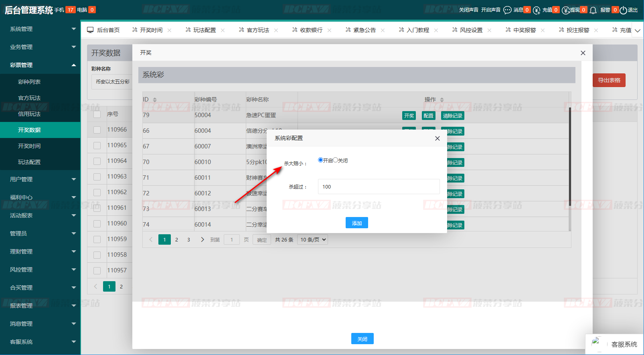This screenshot has height=355, width=644.
Task: Check the box for row 110959
Action: point(97,239)
